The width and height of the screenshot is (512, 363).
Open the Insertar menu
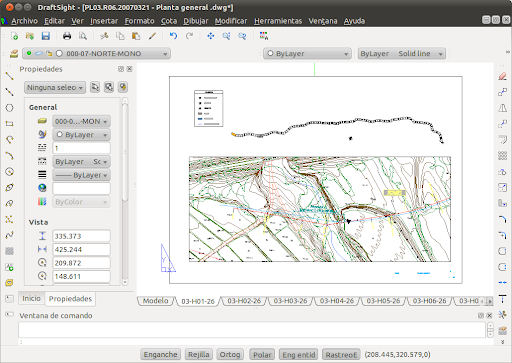104,21
